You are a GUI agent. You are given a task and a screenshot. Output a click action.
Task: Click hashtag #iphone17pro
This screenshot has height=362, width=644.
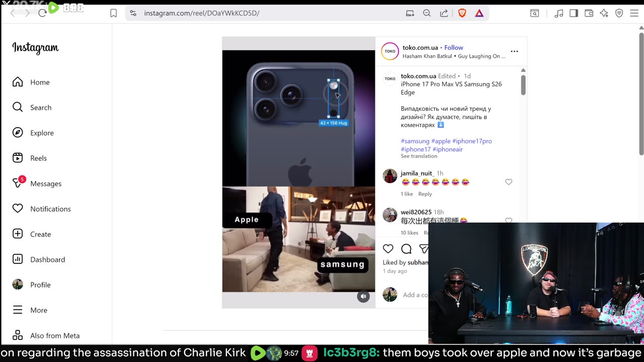point(472,141)
